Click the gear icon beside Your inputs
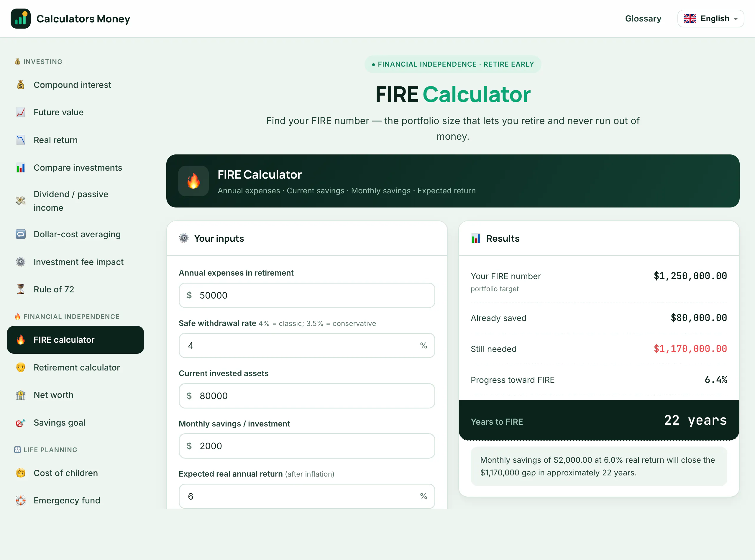 pos(183,238)
